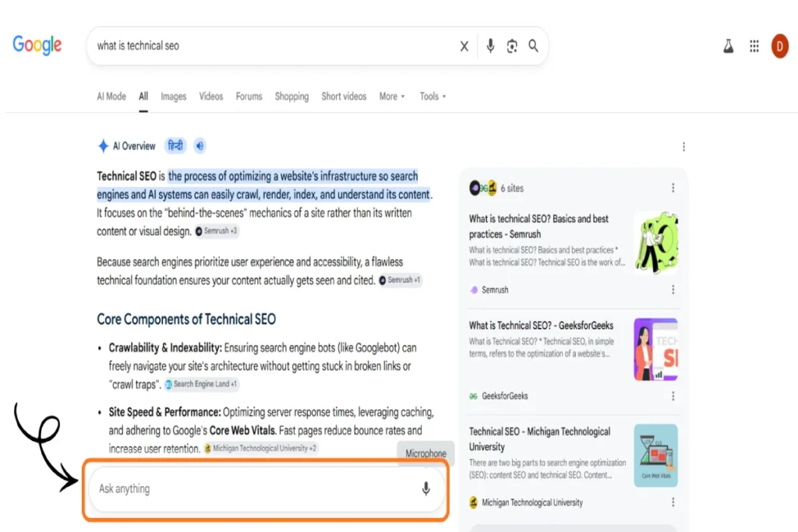798x532 pixels.
Task: Click the Google logo
Action: [x=37, y=44]
